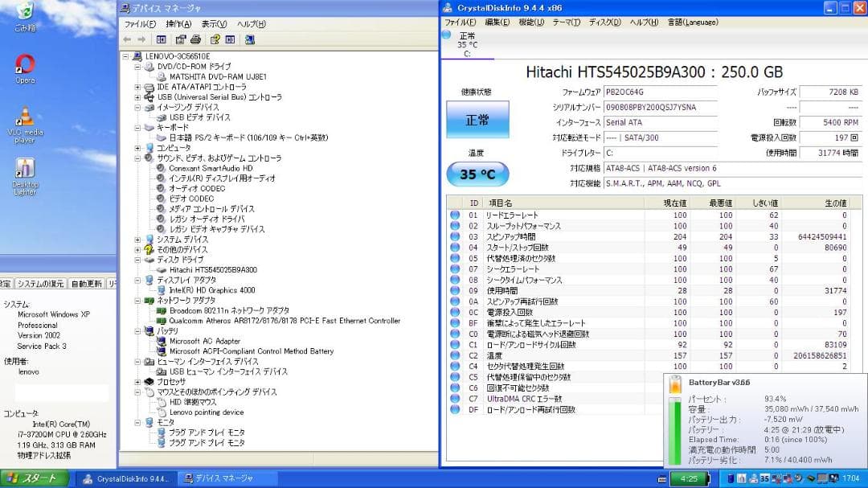The width and height of the screenshot is (868, 488).
Task: Collapse the キーボード tree branch
Action: pos(138,127)
